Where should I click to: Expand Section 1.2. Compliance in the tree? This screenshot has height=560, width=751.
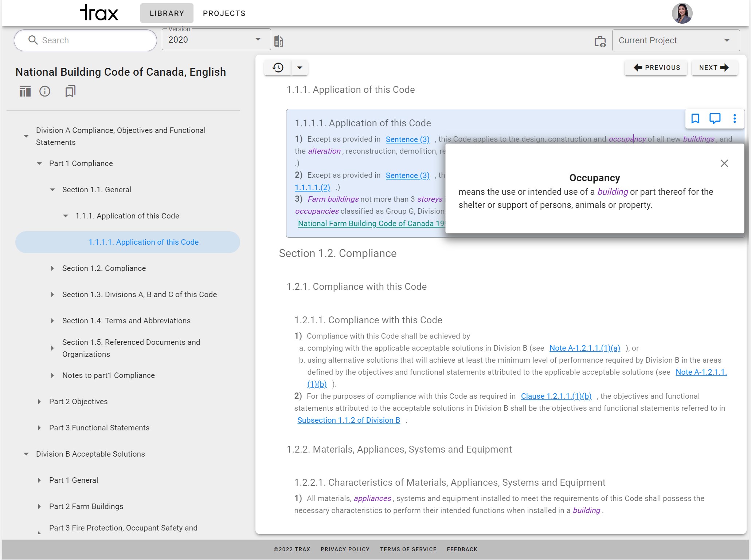tap(52, 268)
